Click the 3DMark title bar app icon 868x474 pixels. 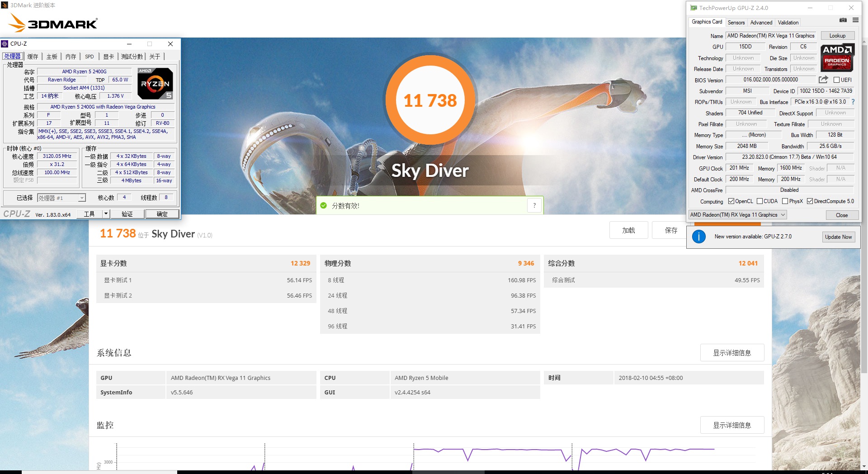5,5
